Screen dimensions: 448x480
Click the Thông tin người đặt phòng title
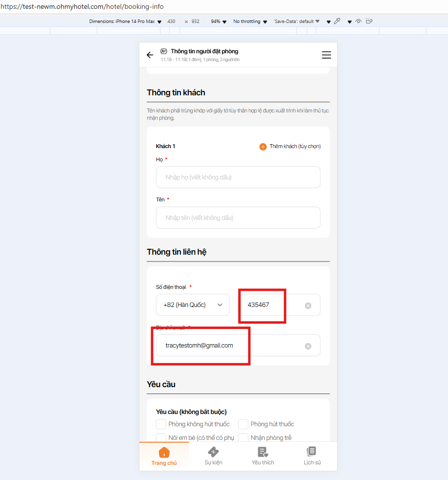click(x=204, y=51)
